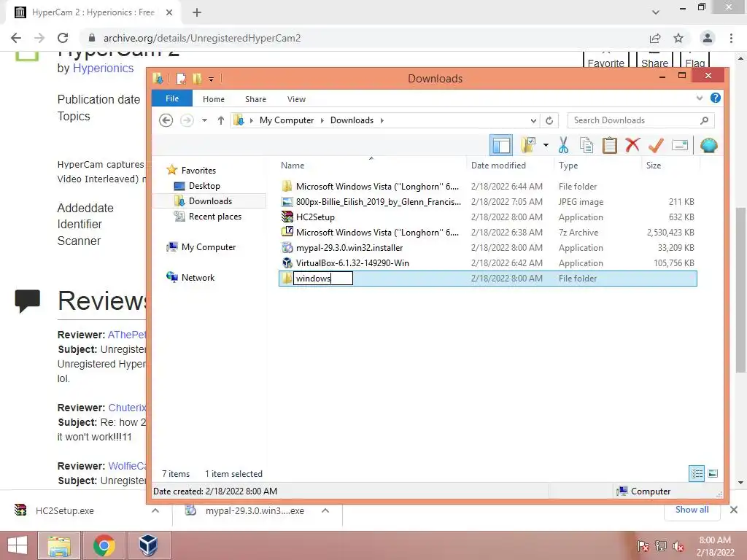Viewport: 747px width, 560px height.
Task: Open mypal download item options chevron
Action: point(325,510)
